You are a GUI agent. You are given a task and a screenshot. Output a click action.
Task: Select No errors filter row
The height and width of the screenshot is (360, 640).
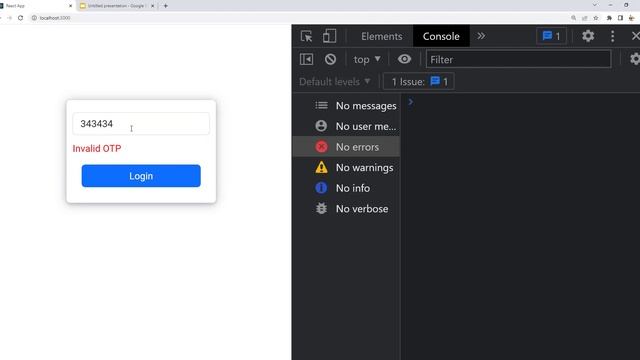[x=347, y=147]
